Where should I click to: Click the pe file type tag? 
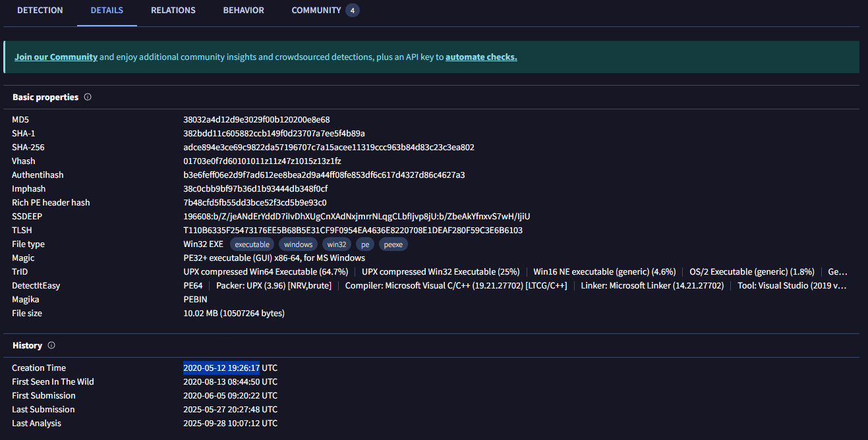[x=365, y=244]
